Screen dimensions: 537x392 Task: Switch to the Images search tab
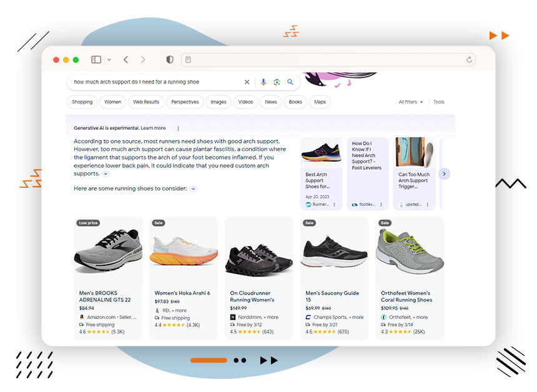[x=218, y=102]
